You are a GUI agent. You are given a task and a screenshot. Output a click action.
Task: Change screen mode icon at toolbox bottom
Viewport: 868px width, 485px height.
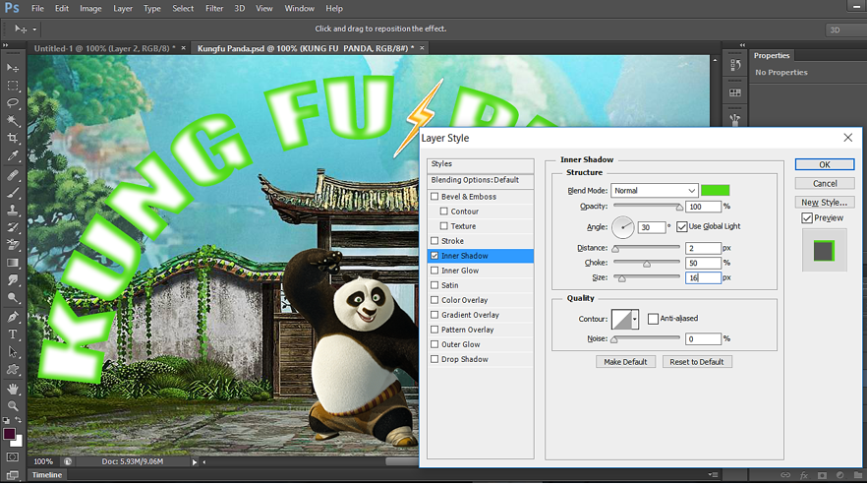pos(13,474)
